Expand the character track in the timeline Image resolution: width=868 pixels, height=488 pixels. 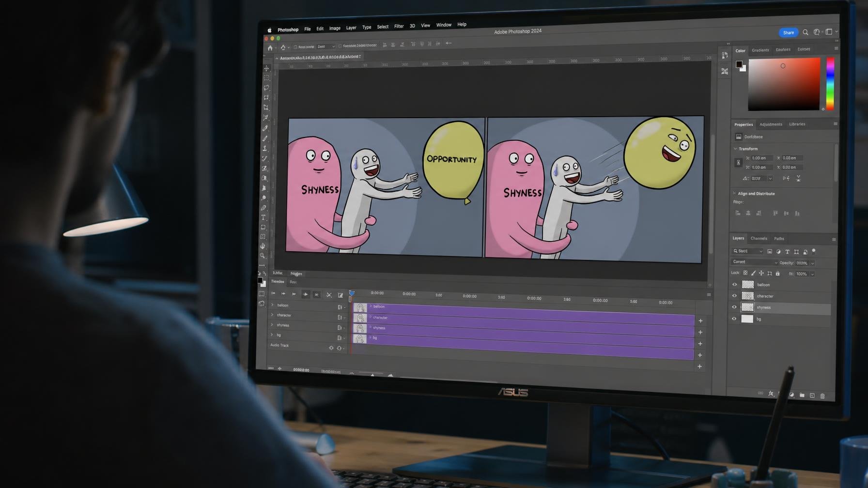pyautogui.click(x=272, y=315)
